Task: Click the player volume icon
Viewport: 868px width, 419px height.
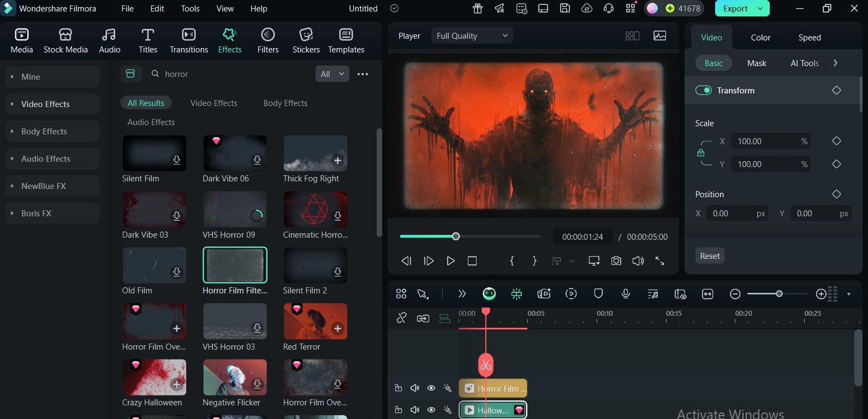Action: click(x=638, y=261)
